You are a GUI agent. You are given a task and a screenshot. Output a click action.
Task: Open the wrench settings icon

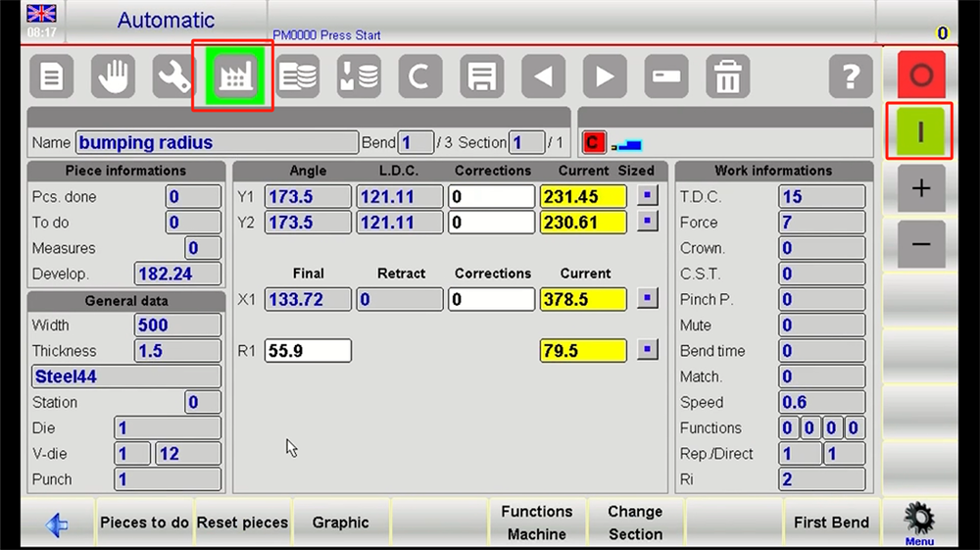pyautogui.click(x=173, y=75)
